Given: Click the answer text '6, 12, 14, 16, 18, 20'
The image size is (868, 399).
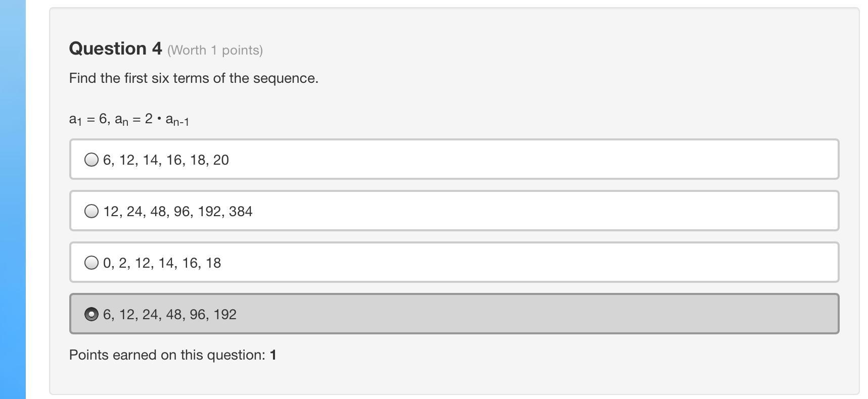Looking at the screenshot, I should 166,160.
